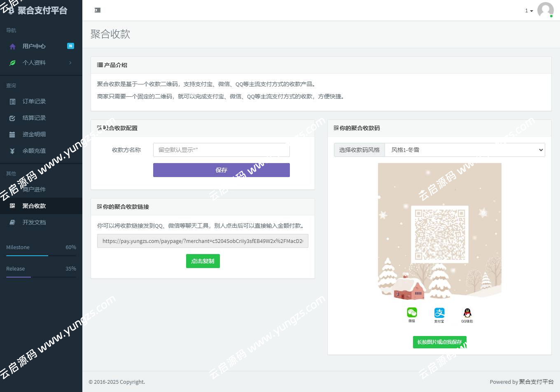Click the QQ钱包 penguin icon
Image resolution: width=560 pixels, height=392 pixels.
pyautogui.click(x=467, y=313)
